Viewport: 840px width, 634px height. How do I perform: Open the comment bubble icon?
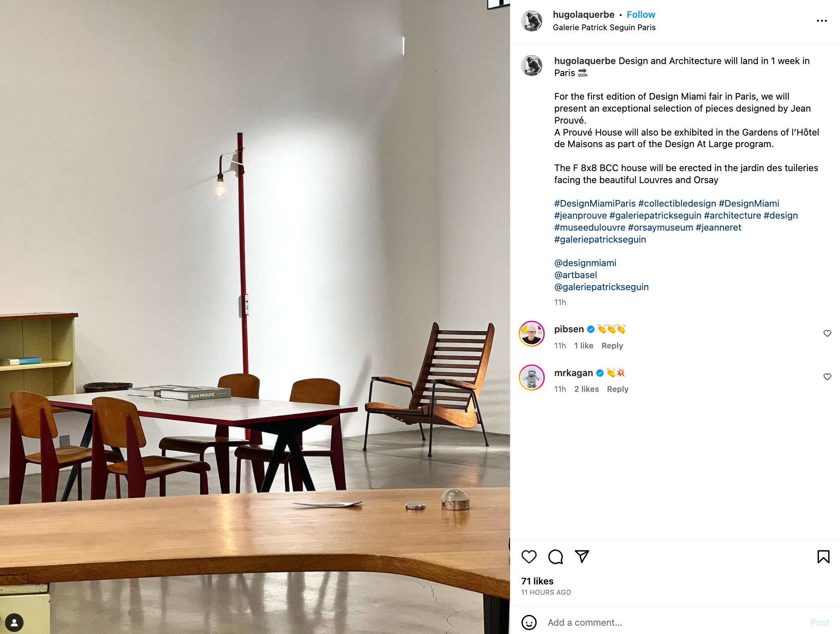click(x=555, y=557)
